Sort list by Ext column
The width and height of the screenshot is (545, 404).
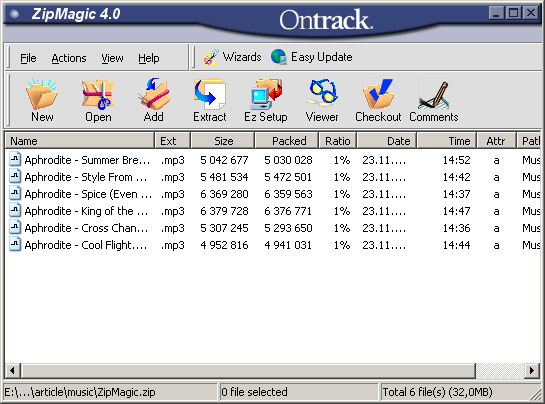coord(173,141)
